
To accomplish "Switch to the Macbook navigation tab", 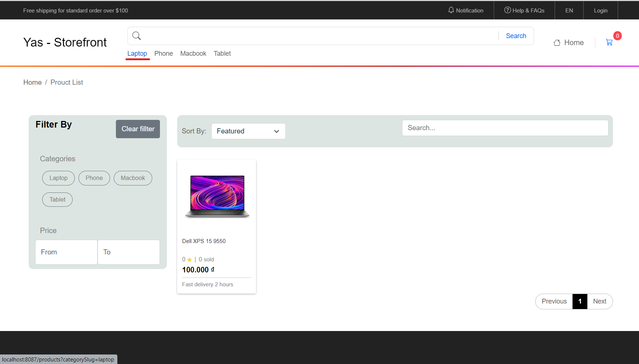I will coord(193,54).
